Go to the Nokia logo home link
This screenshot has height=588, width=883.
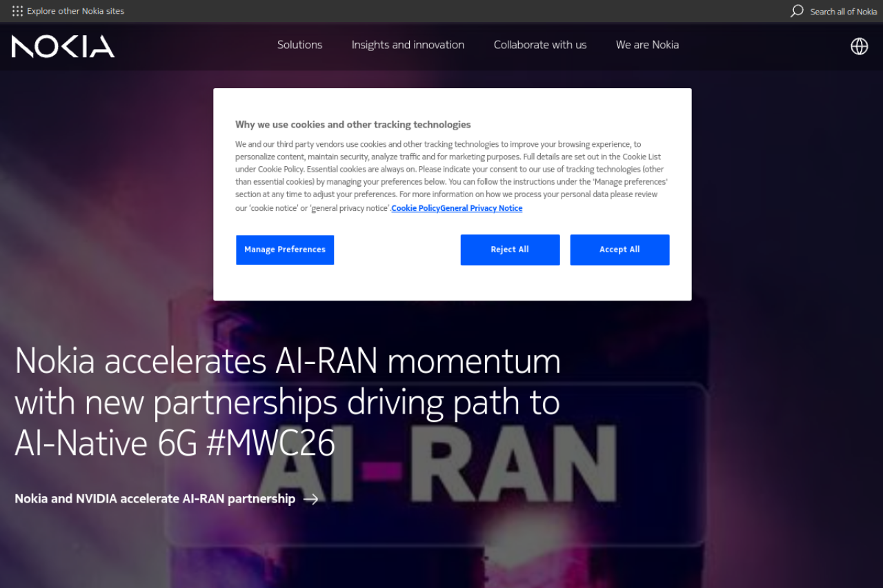(63, 46)
